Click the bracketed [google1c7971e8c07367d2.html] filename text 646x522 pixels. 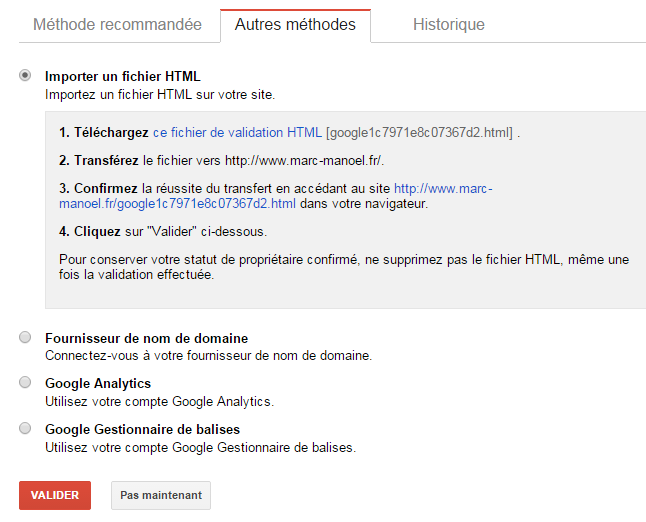420,132
